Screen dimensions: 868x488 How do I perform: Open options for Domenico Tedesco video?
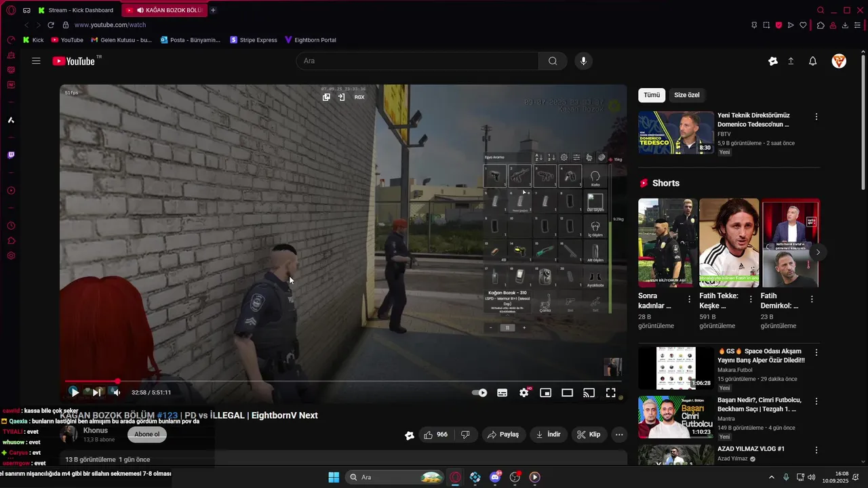pos(816,117)
